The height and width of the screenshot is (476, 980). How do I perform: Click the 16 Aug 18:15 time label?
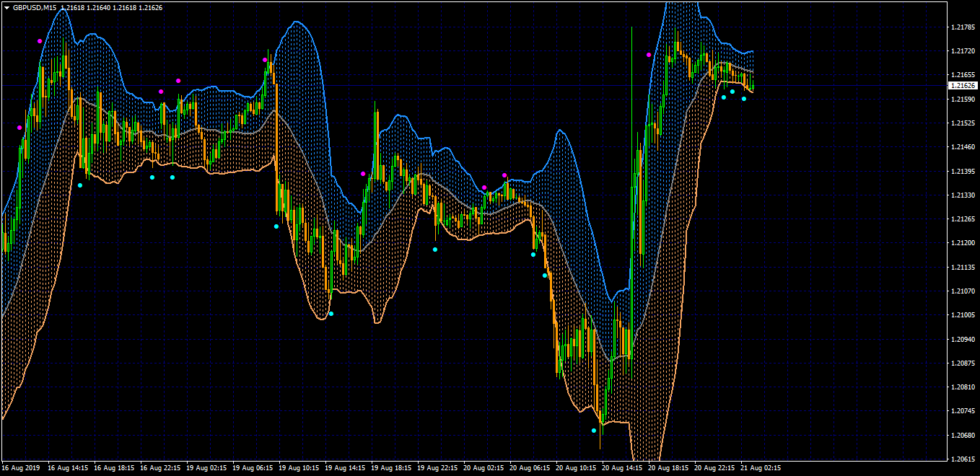114,468
